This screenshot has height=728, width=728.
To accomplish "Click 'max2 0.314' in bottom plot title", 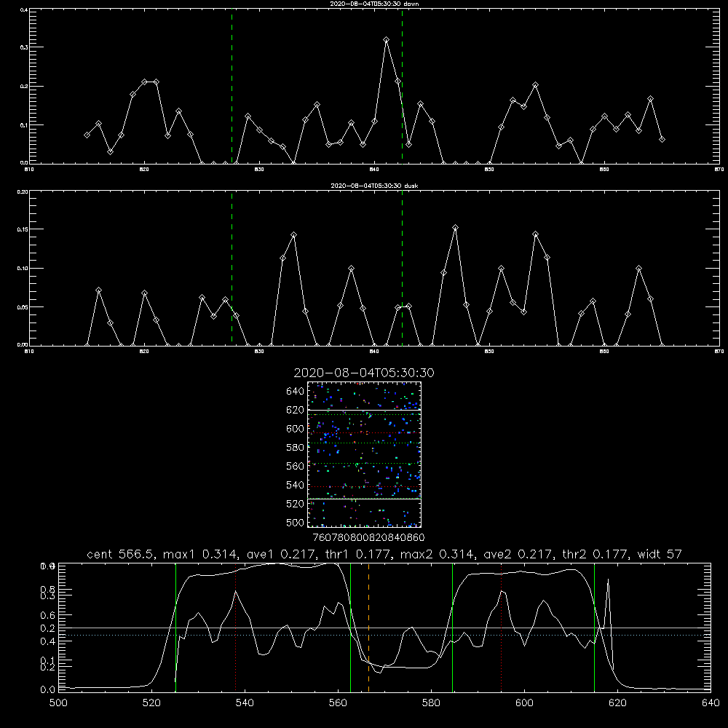I will point(436,554).
